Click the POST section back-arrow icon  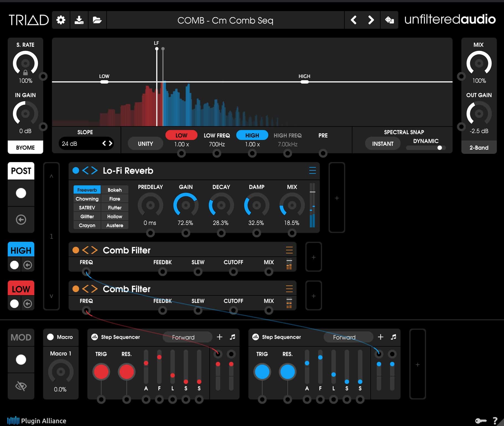[21, 220]
